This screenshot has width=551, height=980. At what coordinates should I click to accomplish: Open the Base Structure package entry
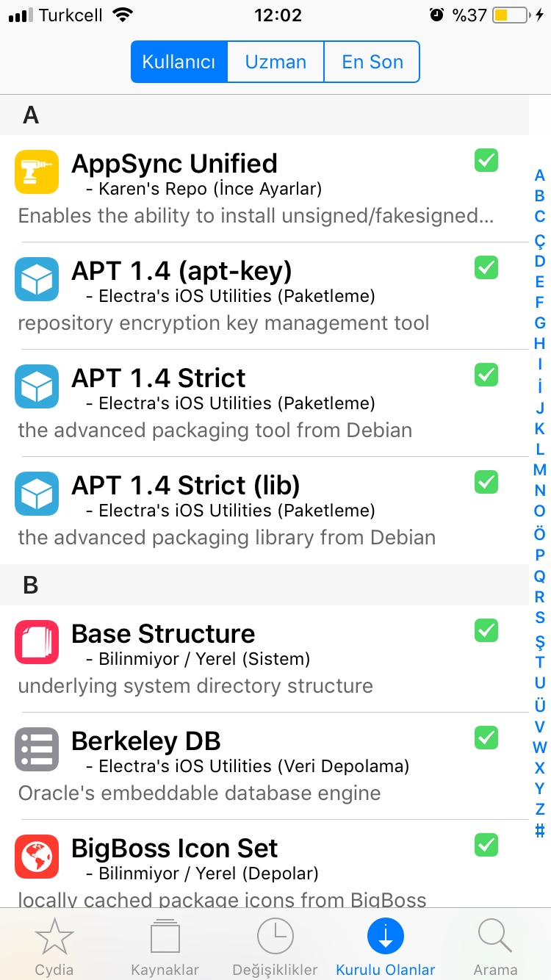[x=264, y=659]
